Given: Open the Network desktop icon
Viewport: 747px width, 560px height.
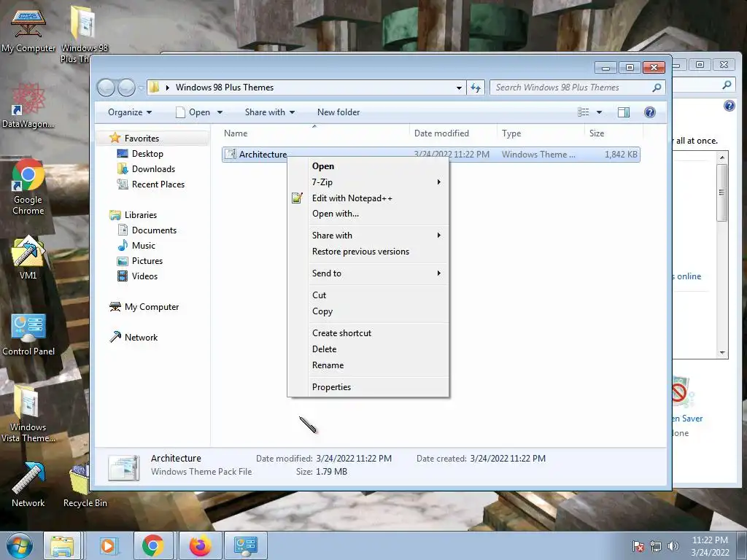Looking at the screenshot, I should 28,485.
